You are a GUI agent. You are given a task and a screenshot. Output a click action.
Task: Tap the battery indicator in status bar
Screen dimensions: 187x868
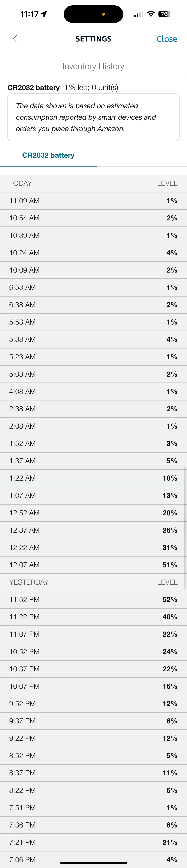coord(164,14)
